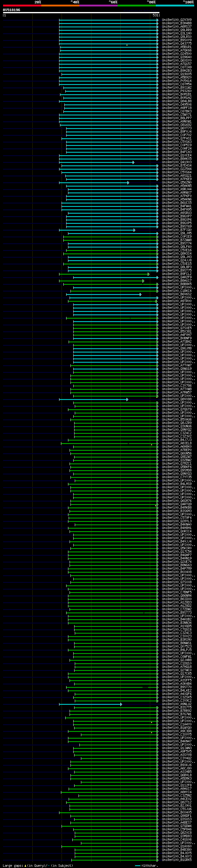
Task: Select hit label UniRef100_Q1IWN3
Action: (177, 749)
